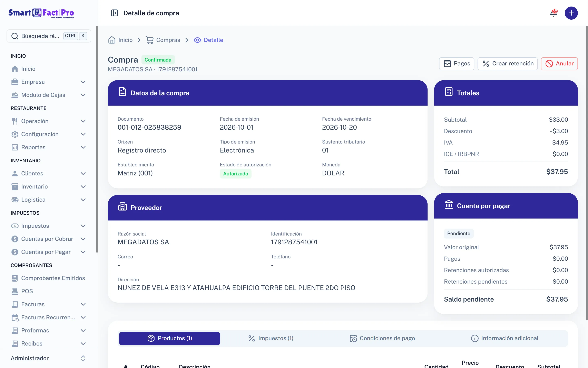The height and width of the screenshot is (368, 588).
Task: Open the Administrador user switcher
Action: click(x=49, y=358)
